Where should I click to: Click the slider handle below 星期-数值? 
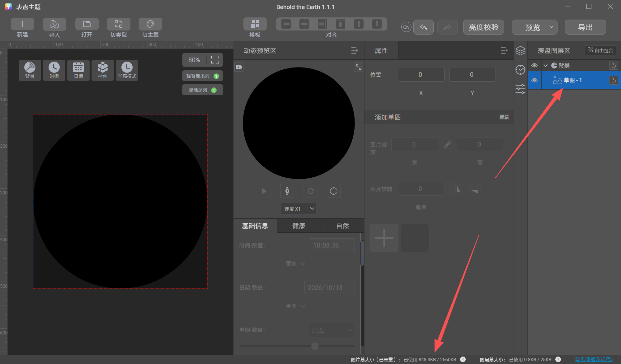[315, 346]
